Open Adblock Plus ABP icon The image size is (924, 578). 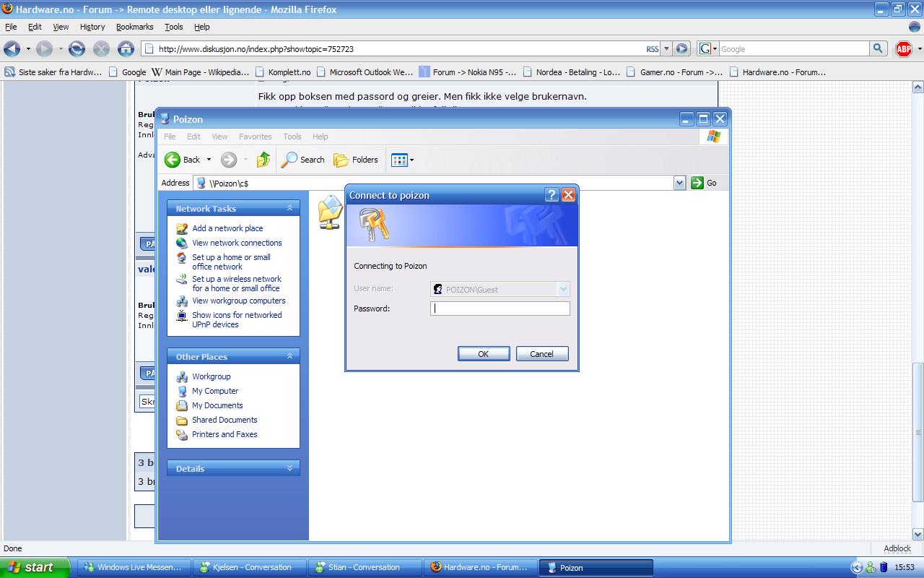pyautogui.click(x=903, y=49)
